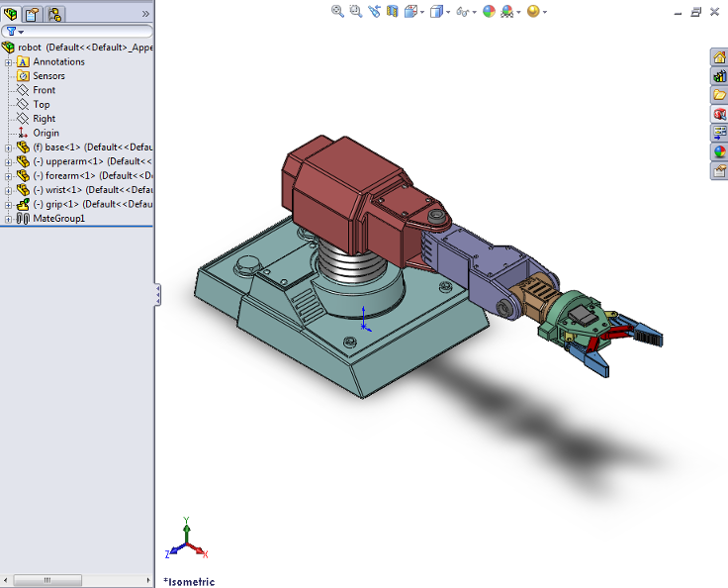Expand the upperarm<1> component node
The height and width of the screenshot is (588, 728).
(x=8, y=161)
